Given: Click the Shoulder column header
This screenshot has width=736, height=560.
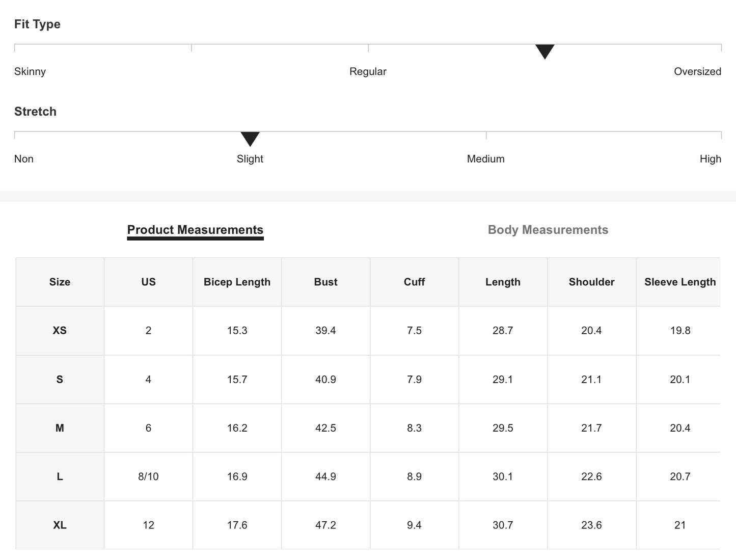Looking at the screenshot, I should pos(591,282).
